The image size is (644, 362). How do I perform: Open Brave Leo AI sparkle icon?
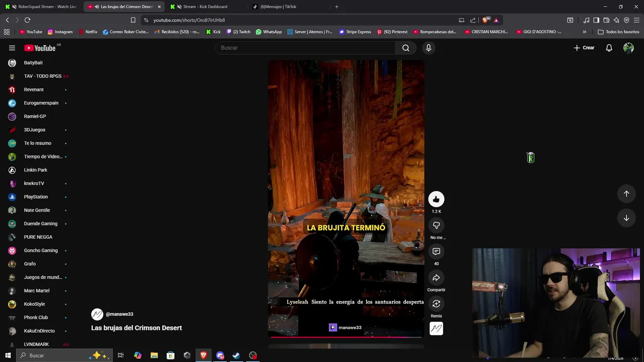(616, 20)
